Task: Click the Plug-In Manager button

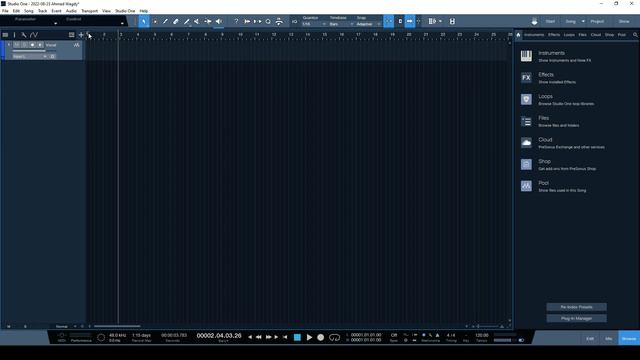Action: (576, 318)
